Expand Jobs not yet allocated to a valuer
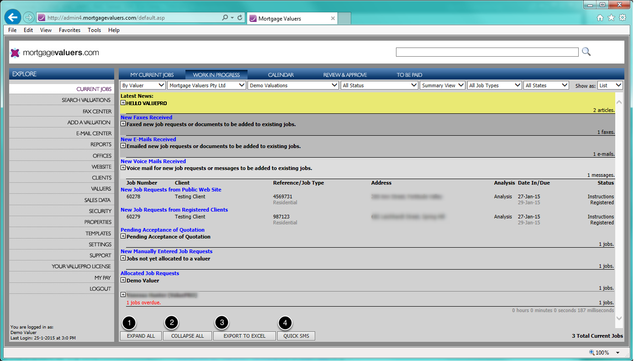The width and height of the screenshot is (644, 361). click(x=123, y=258)
